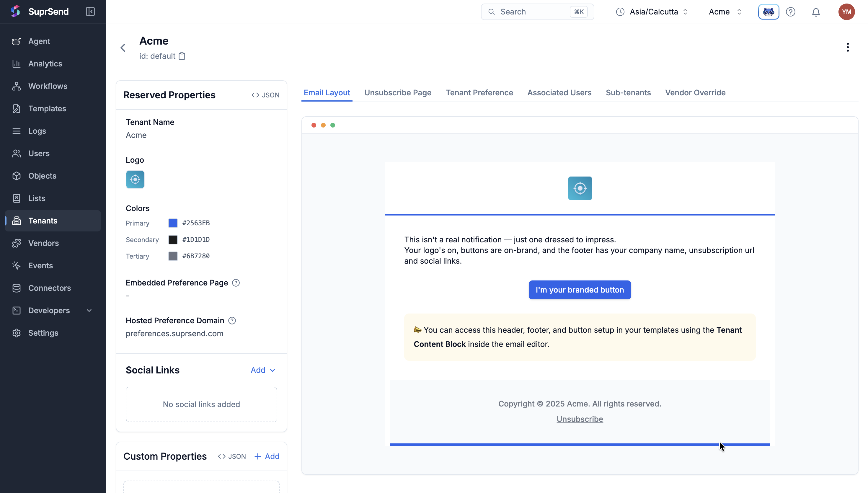
Task: Go to Events in the sidebar
Action: 53,265
